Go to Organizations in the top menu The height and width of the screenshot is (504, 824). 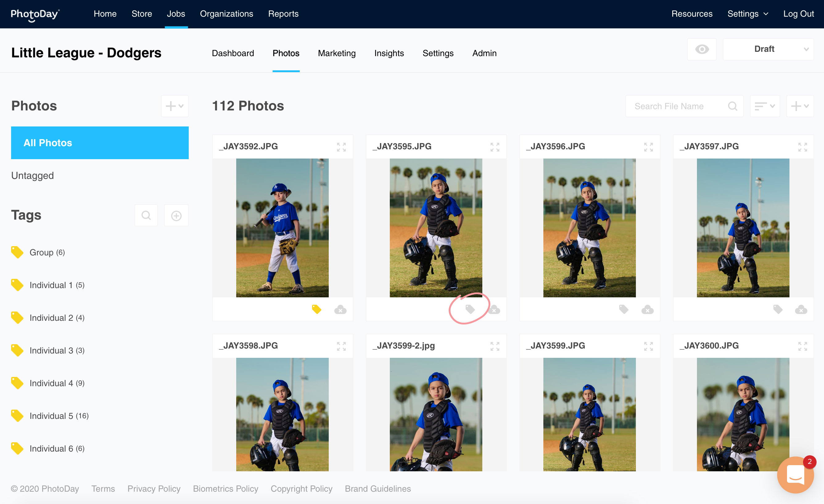click(226, 14)
